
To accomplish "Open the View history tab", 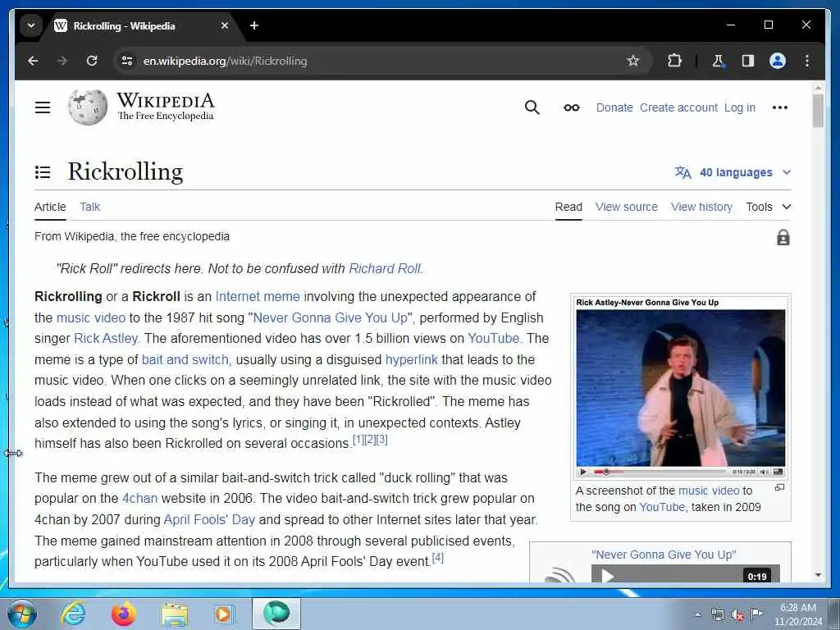I will (x=701, y=207).
